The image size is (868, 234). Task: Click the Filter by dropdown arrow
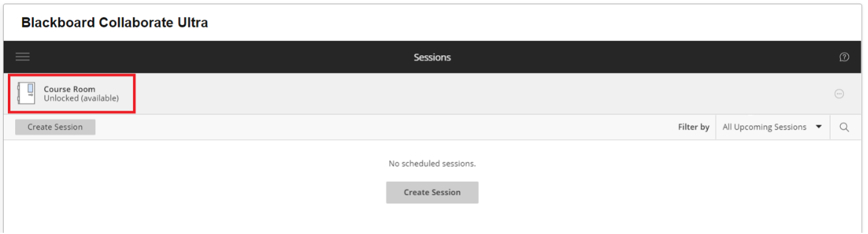click(x=818, y=127)
